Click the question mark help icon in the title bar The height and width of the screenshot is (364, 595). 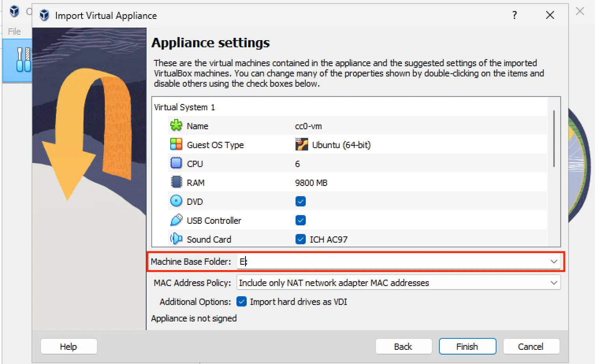pos(514,15)
